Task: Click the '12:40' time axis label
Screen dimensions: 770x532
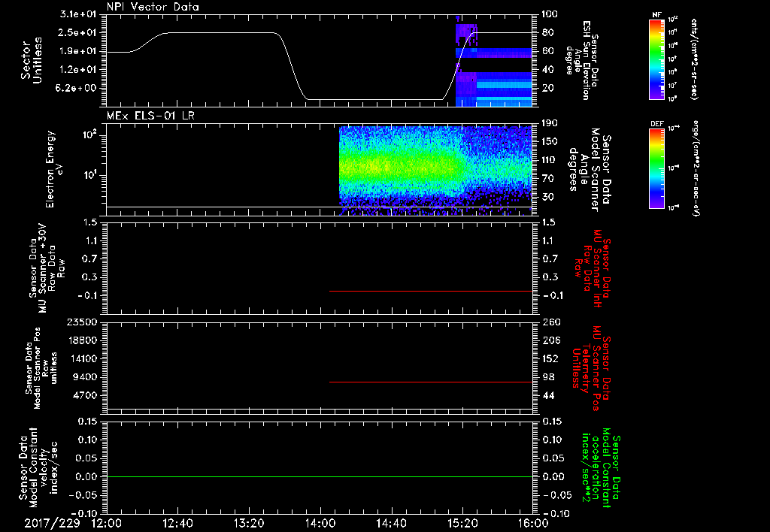Action: (x=177, y=523)
